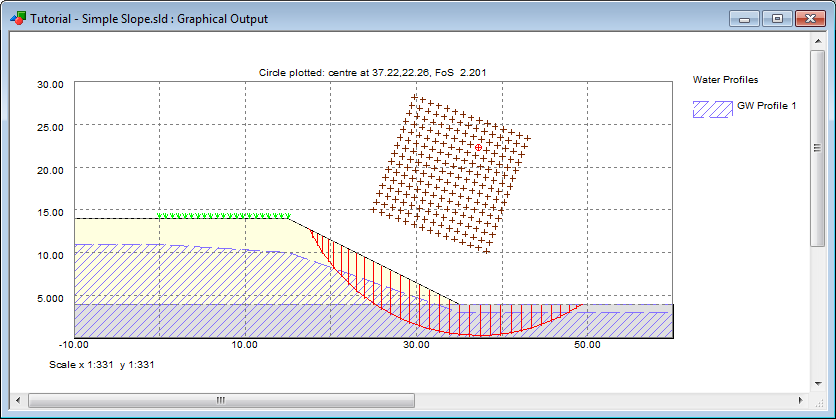The height and width of the screenshot is (419, 836).
Task: Click the x-axis label 30.00
Action: pyautogui.click(x=416, y=344)
